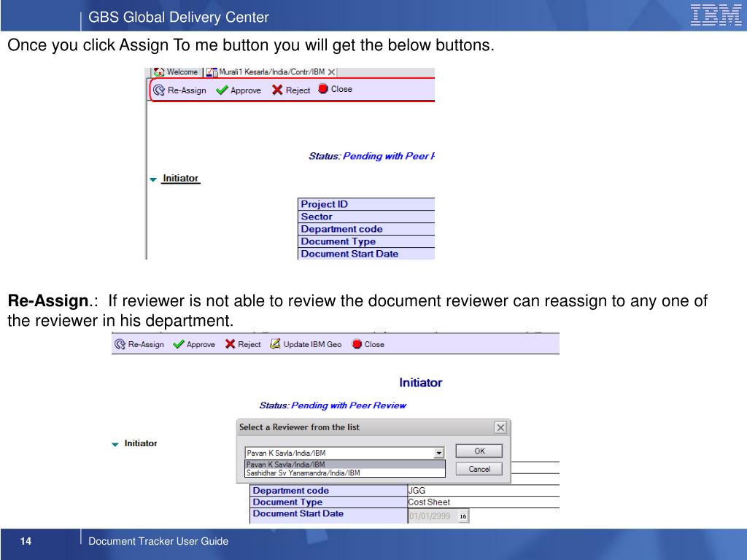Image resolution: width=747 pixels, height=560 pixels.
Task: Click Department code label in upper form
Action: [341, 229]
